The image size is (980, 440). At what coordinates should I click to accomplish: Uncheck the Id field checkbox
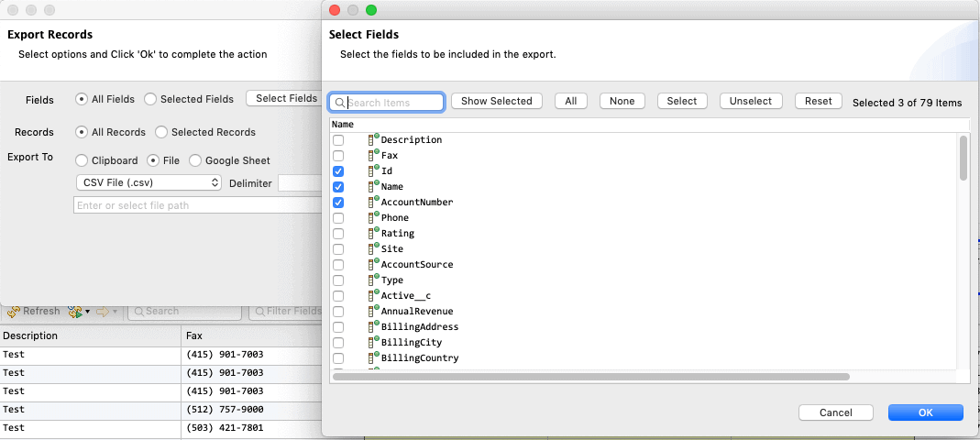(338, 171)
